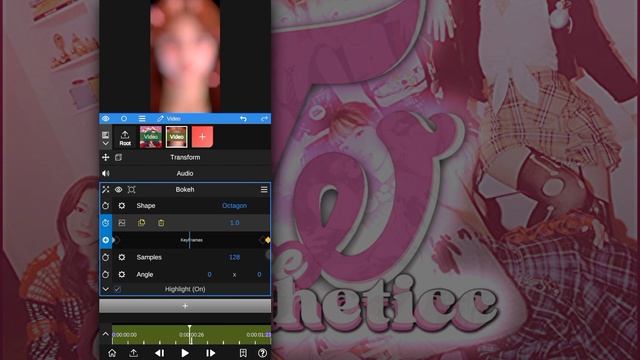This screenshot has height=360, width=640.
Task: Collapse the Bokeh effect header
Action: click(x=185, y=189)
